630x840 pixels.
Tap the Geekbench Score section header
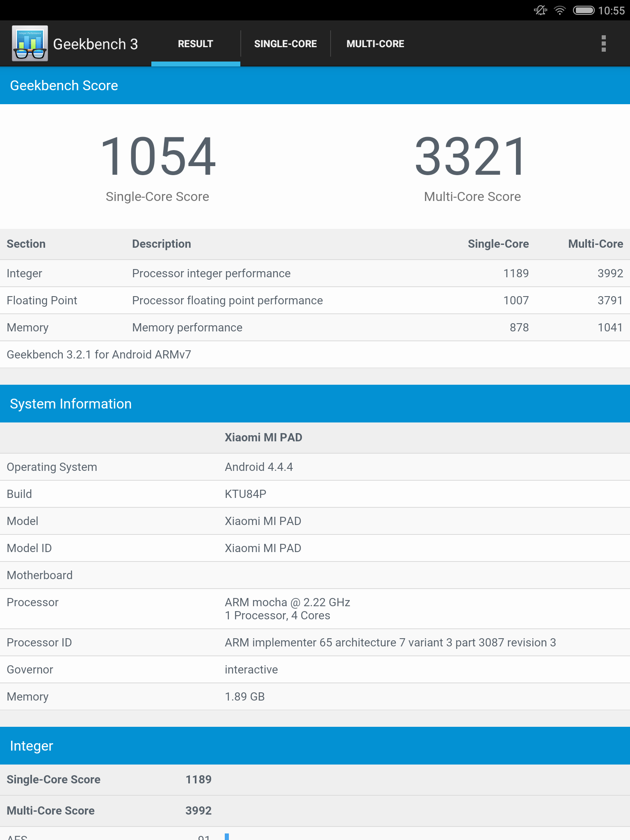point(315,85)
